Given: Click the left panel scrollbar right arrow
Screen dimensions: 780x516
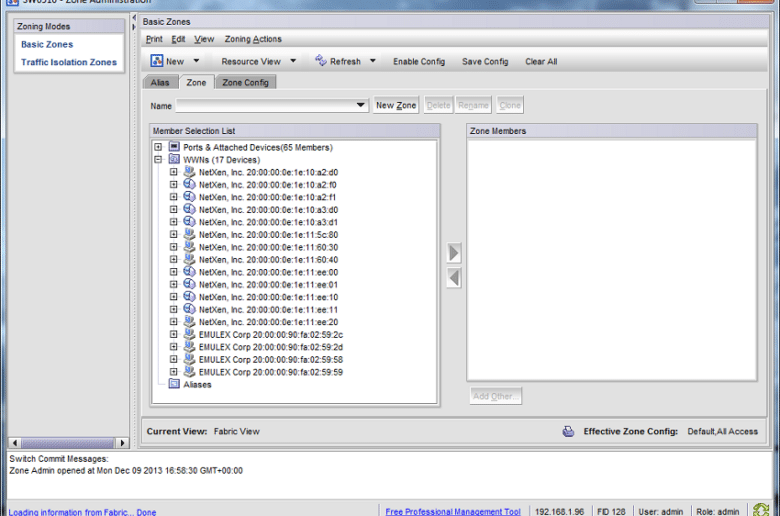Looking at the screenshot, I should (122, 442).
